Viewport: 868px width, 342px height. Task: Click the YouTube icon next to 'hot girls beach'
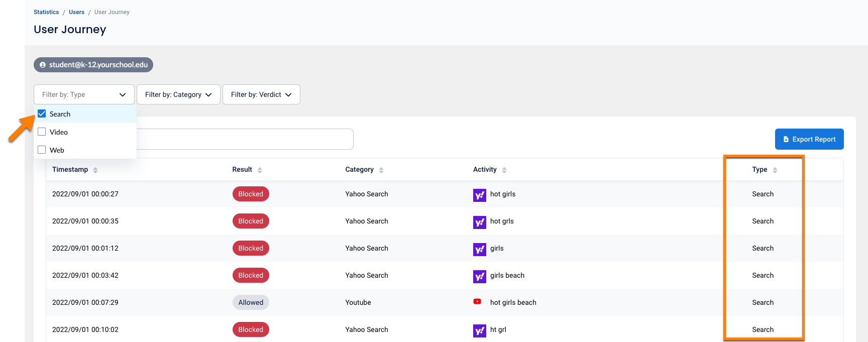tap(477, 302)
